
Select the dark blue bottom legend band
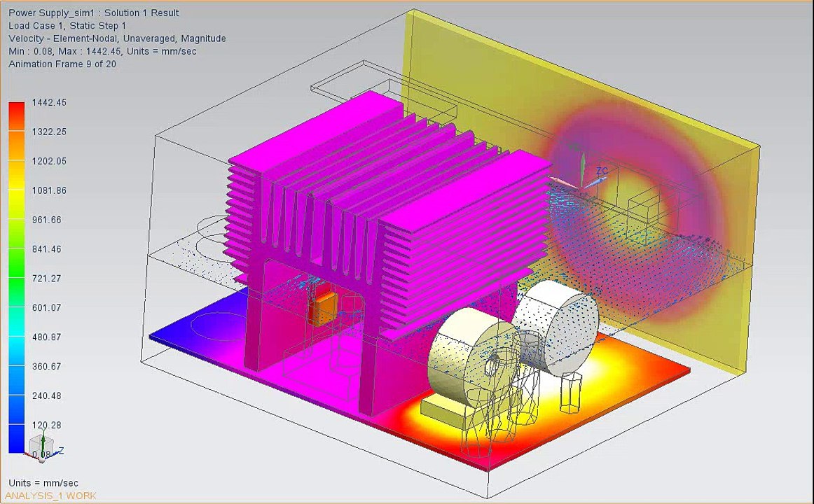(x=17, y=439)
